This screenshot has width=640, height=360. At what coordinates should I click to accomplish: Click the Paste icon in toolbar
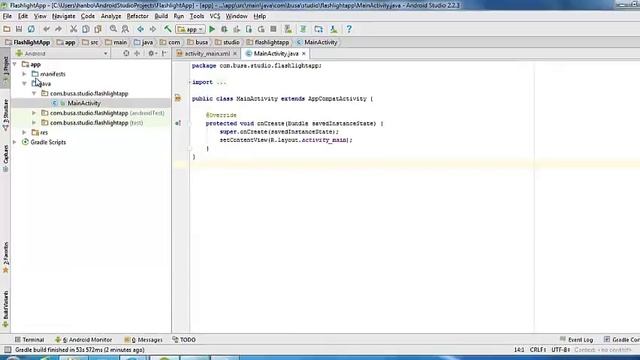click(x=98, y=29)
